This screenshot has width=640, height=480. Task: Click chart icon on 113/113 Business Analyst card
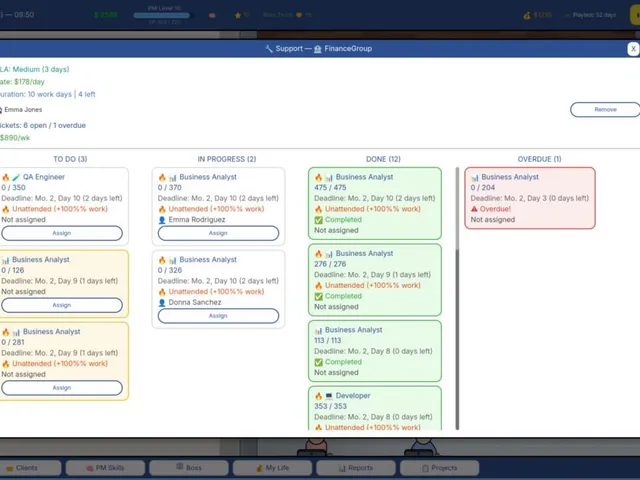(x=318, y=330)
